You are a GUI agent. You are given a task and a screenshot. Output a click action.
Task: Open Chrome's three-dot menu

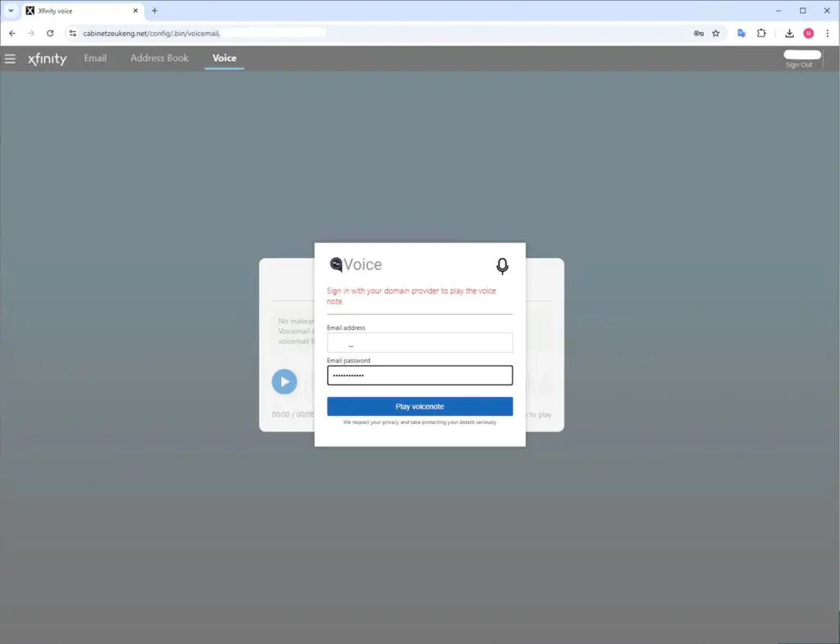pos(827,34)
